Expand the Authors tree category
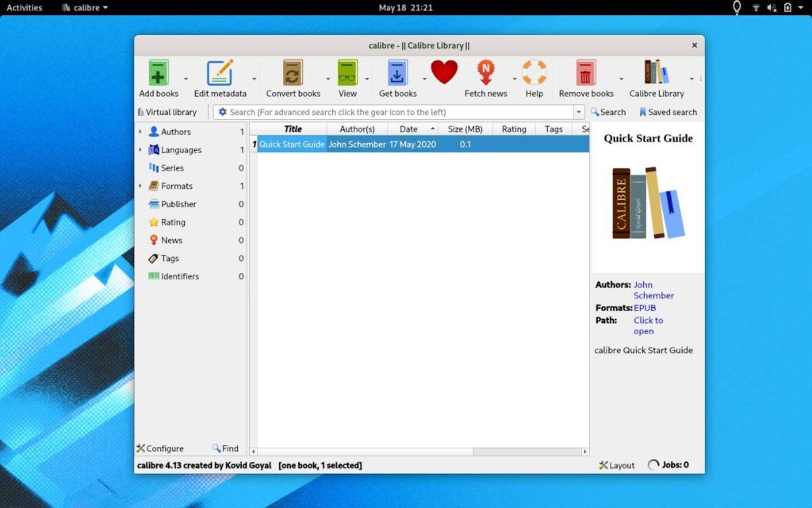The image size is (812, 508). coord(140,132)
